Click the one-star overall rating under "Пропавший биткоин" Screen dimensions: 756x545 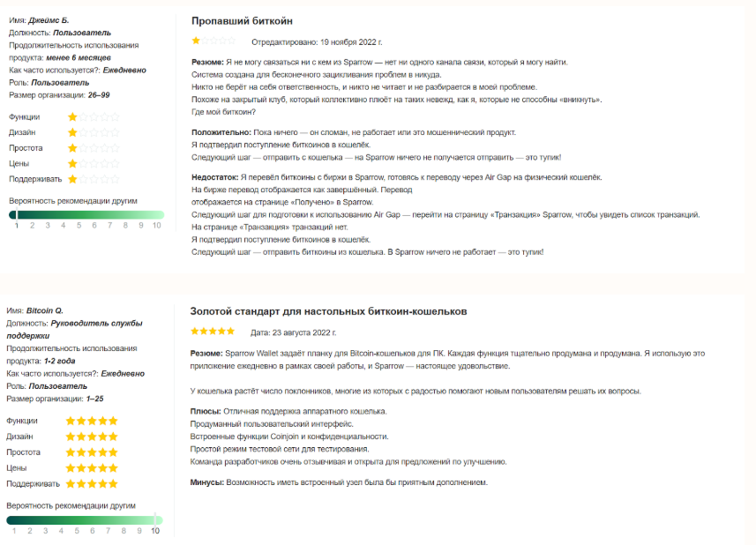pyautogui.click(x=213, y=41)
